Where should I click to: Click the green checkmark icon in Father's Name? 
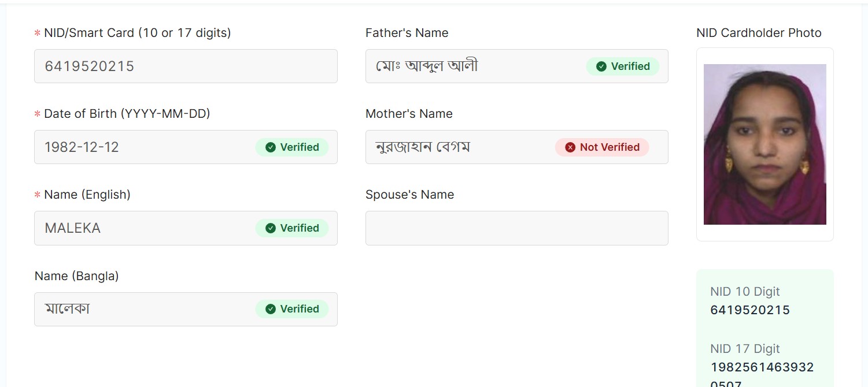tap(601, 66)
